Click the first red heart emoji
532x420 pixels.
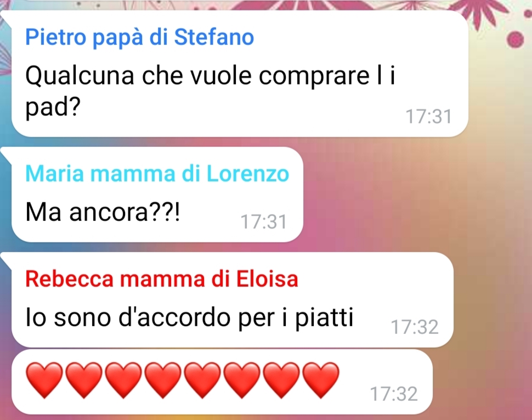44,380
